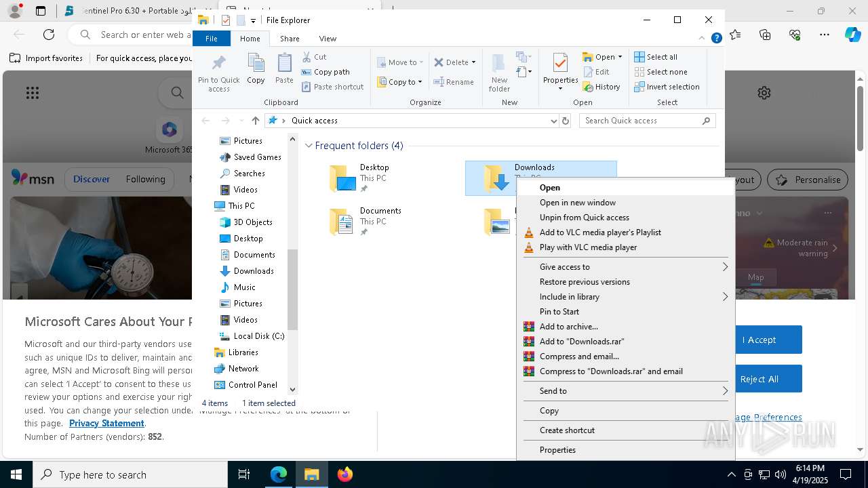Click Select none in ribbon
The image size is (868, 488).
click(660, 72)
